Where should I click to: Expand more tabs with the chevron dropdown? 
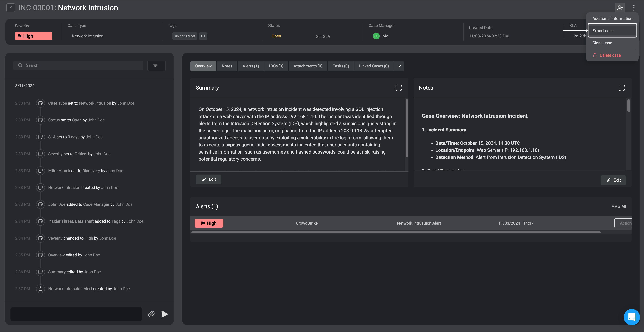[x=399, y=66]
